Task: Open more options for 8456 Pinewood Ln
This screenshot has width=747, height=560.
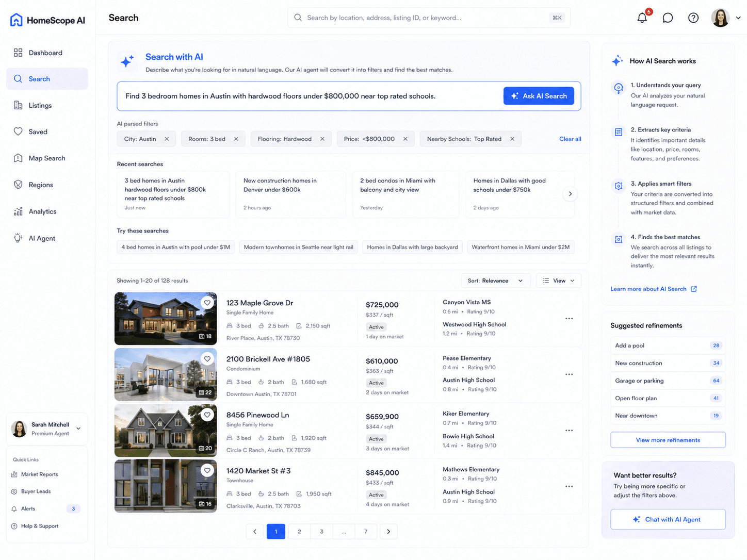Action: pyautogui.click(x=569, y=430)
